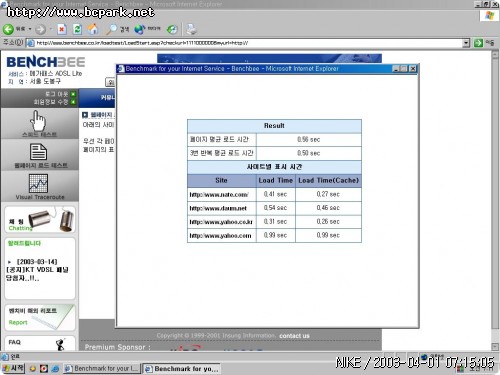Select daum.net 0.46 sec cache time
Screen dimensions: 500x375
point(328,208)
